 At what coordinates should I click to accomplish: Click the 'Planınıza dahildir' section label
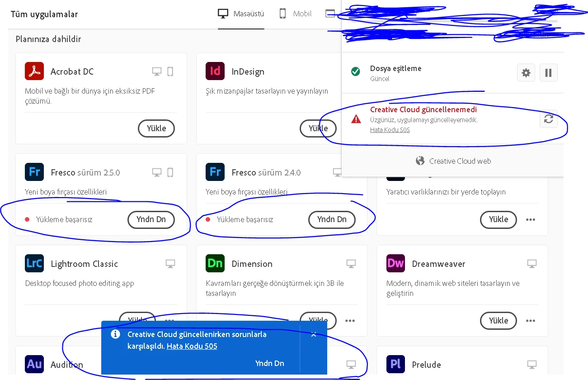[x=48, y=39]
